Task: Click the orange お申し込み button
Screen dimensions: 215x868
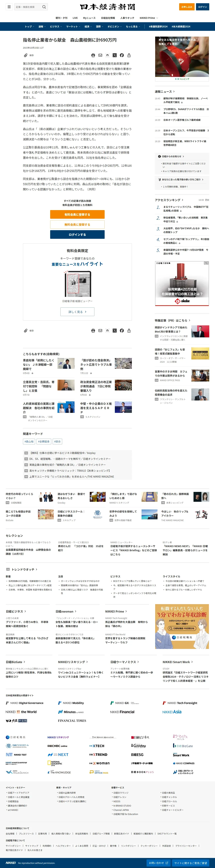Action: point(187,7)
